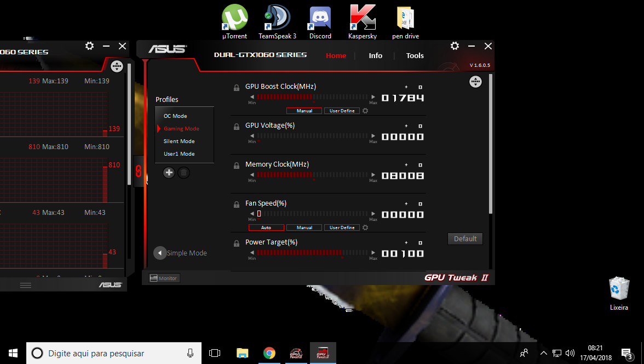The image size is (644, 364).
Task: Switch to the Home tab
Action: pyautogui.click(x=336, y=55)
